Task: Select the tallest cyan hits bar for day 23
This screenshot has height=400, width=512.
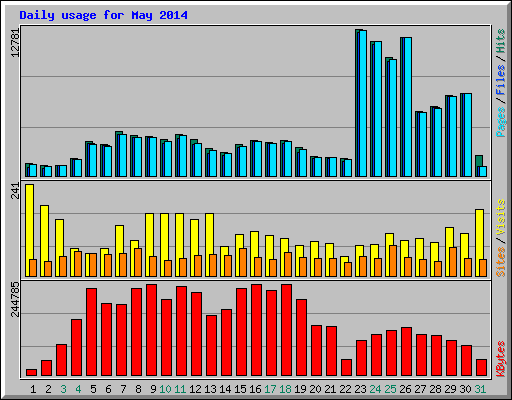Action: [x=363, y=103]
